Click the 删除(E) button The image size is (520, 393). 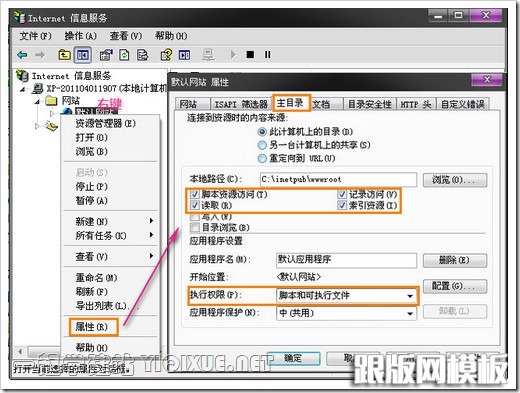click(x=455, y=260)
